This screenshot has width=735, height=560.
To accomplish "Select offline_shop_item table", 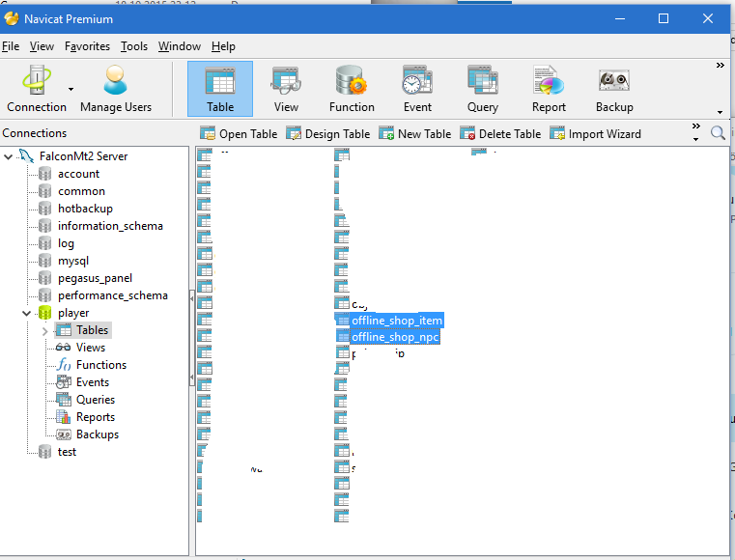I will click(397, 321).
